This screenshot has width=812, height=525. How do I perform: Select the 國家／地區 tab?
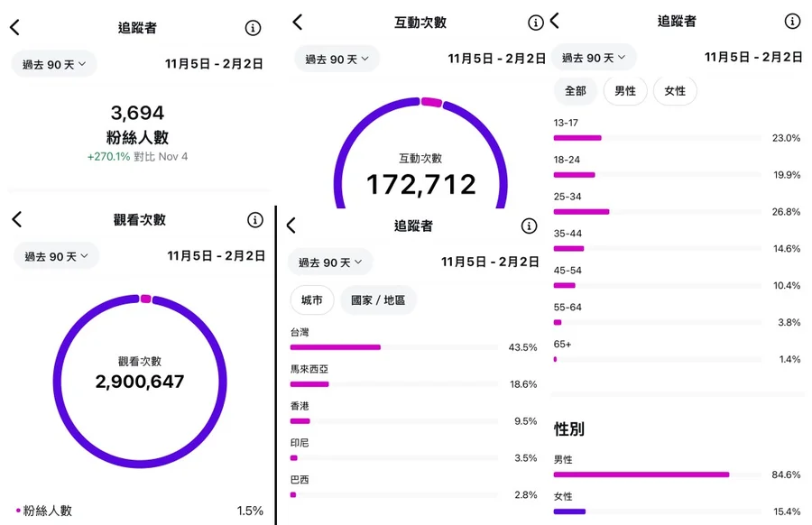378,300
